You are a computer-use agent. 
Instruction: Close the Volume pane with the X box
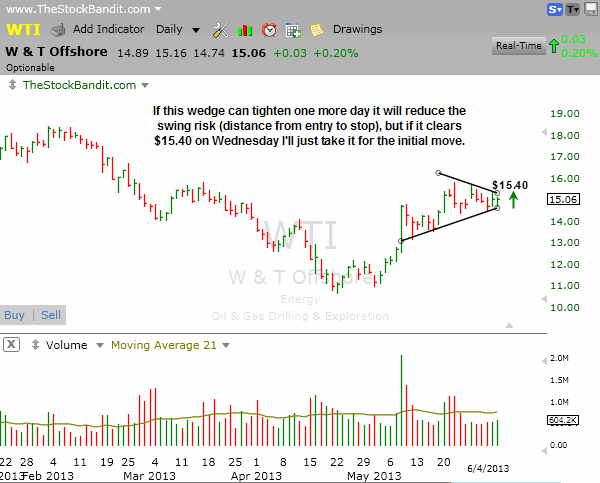pos(11,344)
